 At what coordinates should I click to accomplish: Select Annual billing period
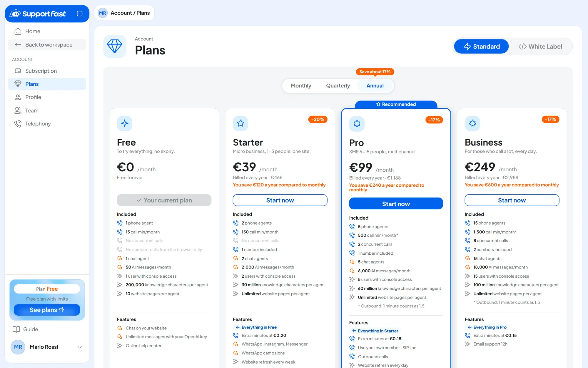click(375, 86)
